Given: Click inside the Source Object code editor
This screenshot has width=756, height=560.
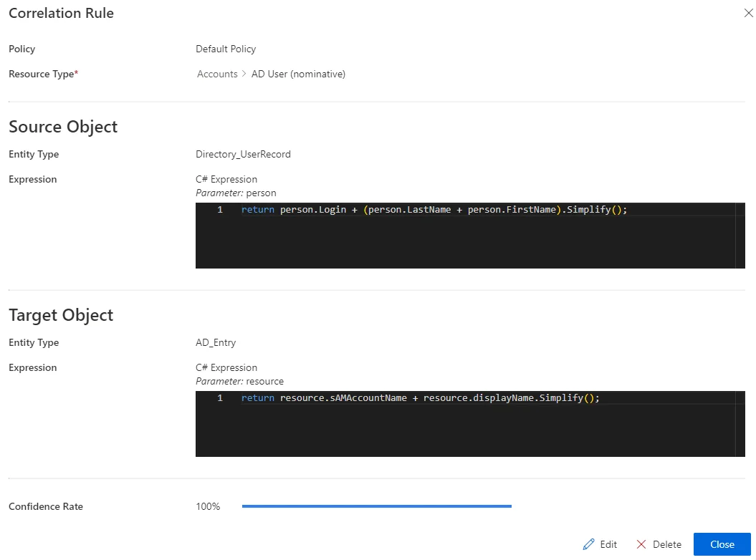Looking at the screenshot, I should 470,235.
